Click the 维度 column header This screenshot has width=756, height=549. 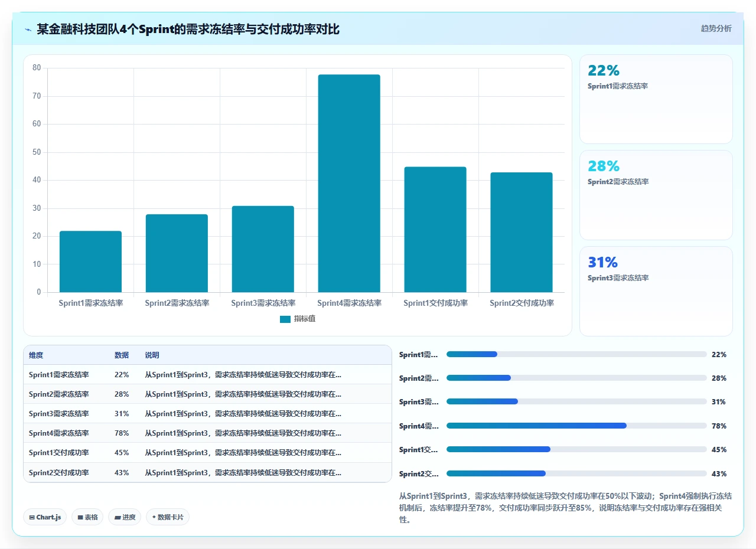(x=36, y=355)
